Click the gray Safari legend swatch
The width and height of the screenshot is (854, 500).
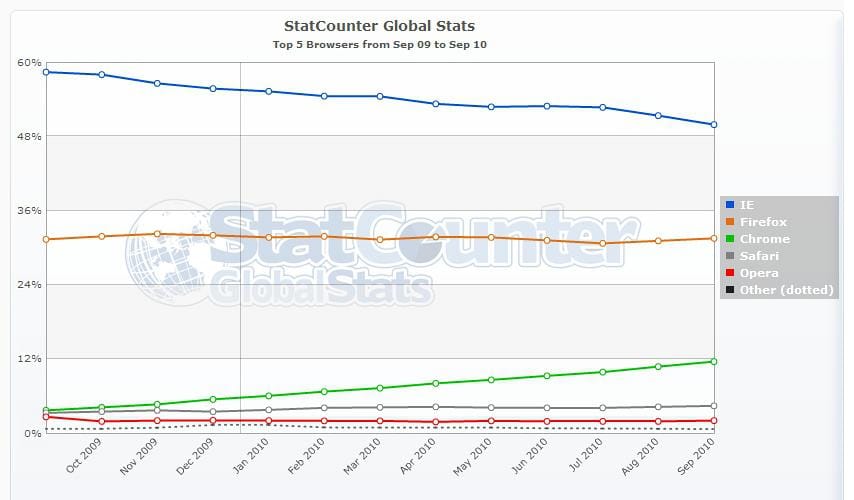[x=729, y=256]
